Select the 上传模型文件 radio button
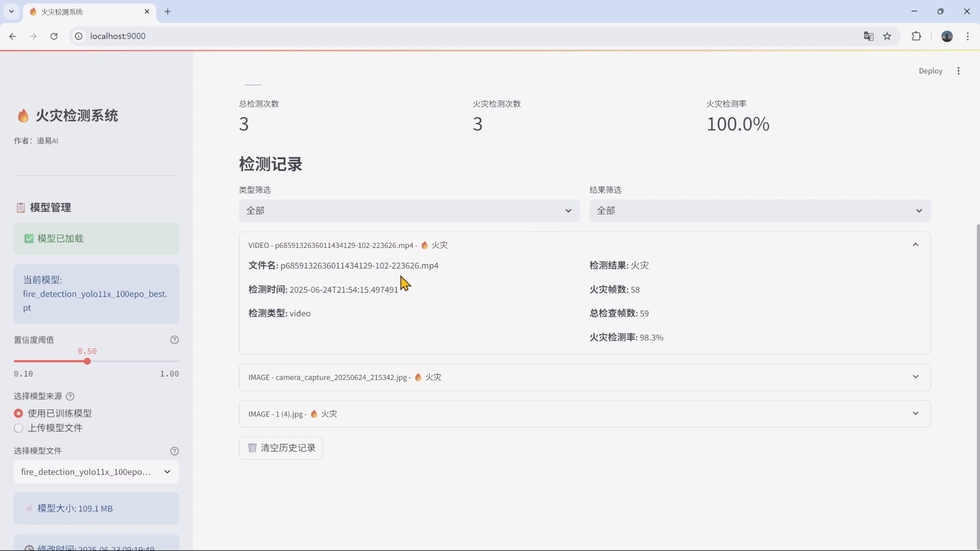 18,428
